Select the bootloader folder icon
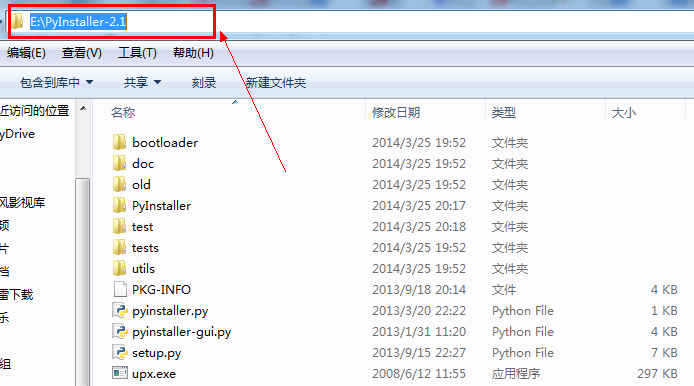The image size is (694, 386). [119, 142]
